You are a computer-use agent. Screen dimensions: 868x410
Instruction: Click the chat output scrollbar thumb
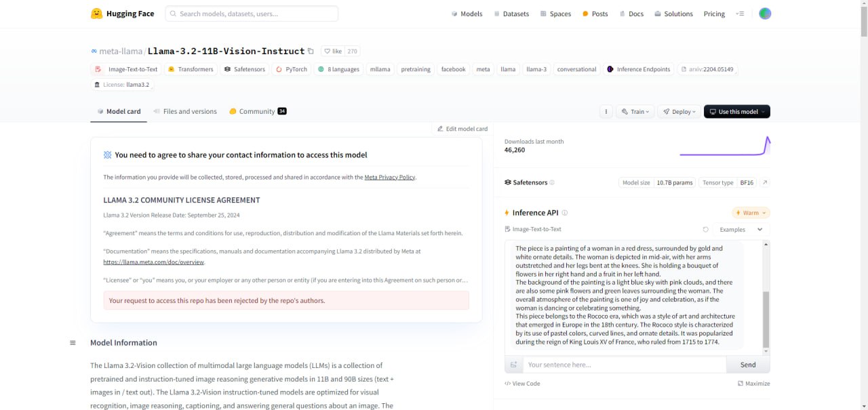(766, 319)
